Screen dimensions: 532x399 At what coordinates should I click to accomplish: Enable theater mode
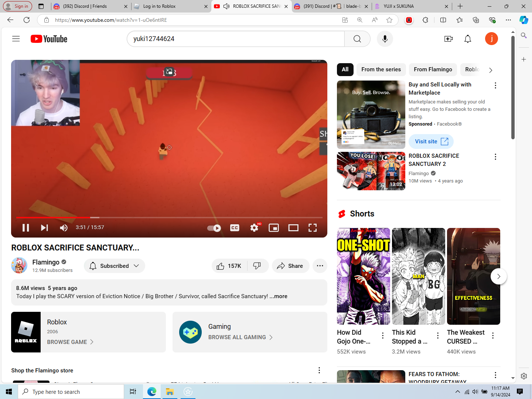coord(293,228)
